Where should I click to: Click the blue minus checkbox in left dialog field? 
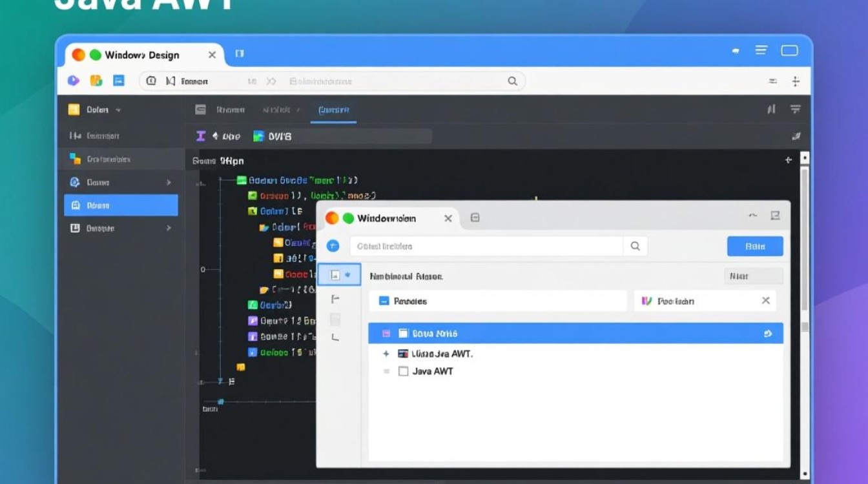pos(384,301)
